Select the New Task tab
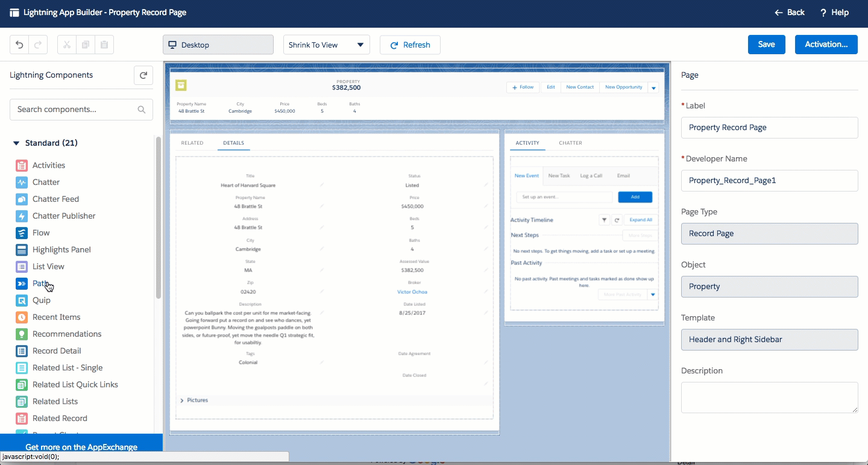The image size is (868, 465). tap(559, 176)
